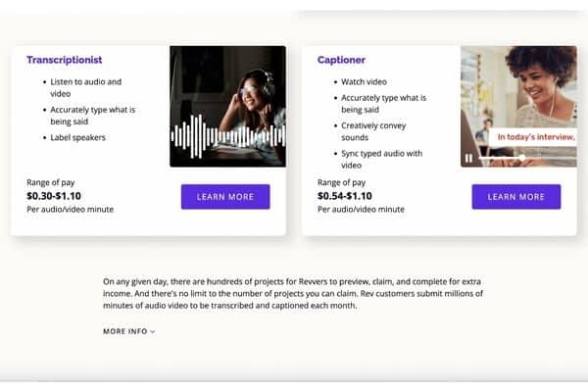Click the "In today's interview" caption overlay
The image size is (588, 392).
pos(535,137)
